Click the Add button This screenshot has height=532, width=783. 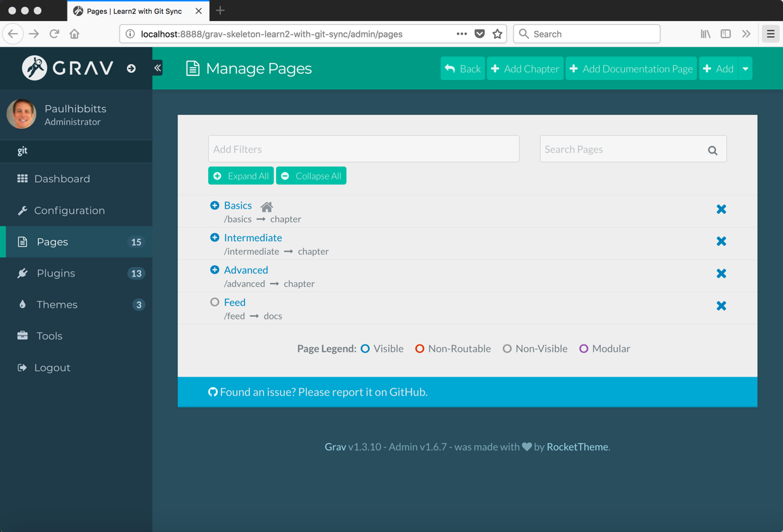[719, 68]
